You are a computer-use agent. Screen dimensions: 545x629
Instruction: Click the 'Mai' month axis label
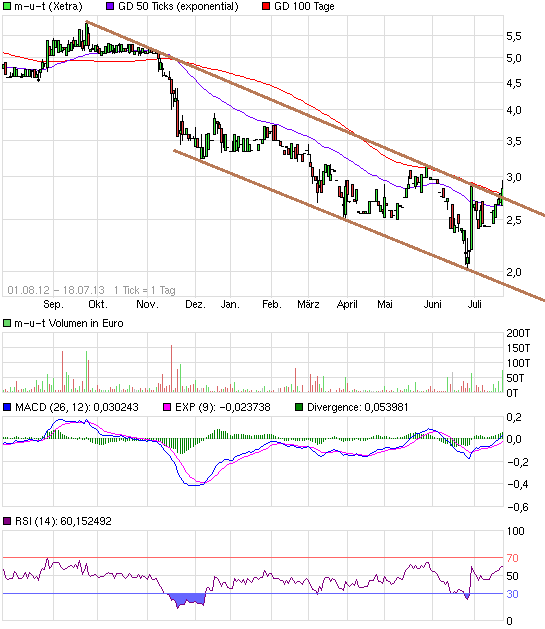point(385,304)
